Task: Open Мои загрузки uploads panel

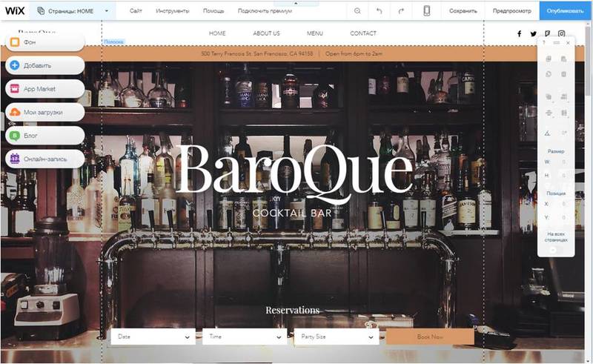Action: [x=43, y=112]
